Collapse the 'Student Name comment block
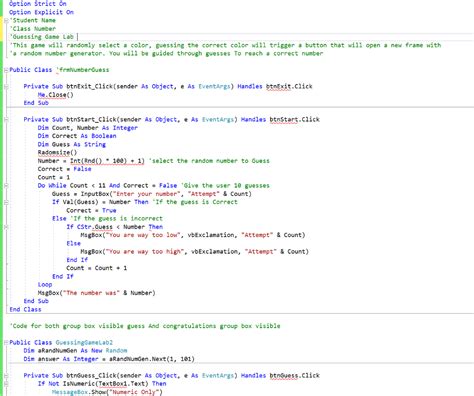 click(6, 20)
